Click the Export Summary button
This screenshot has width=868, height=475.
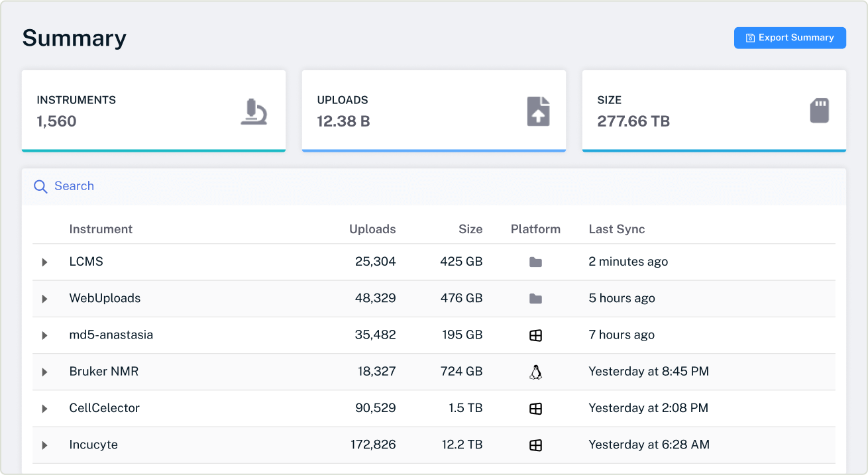(x=790, y=38)
